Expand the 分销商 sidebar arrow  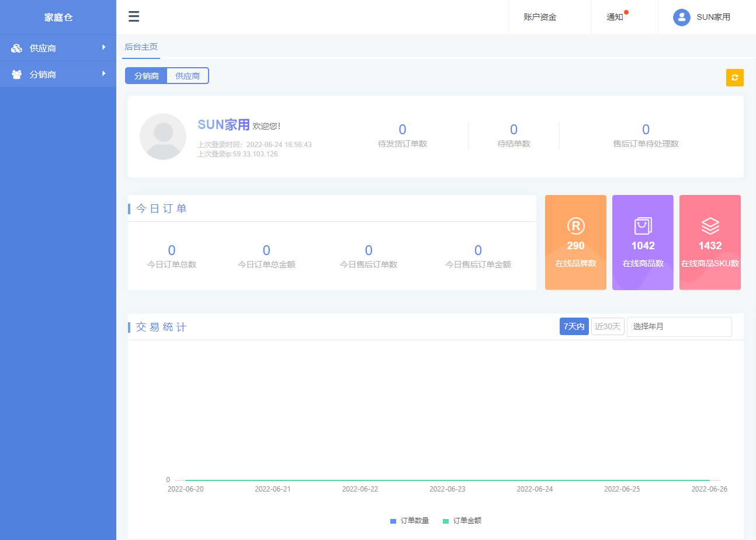(x=104, y=74)
